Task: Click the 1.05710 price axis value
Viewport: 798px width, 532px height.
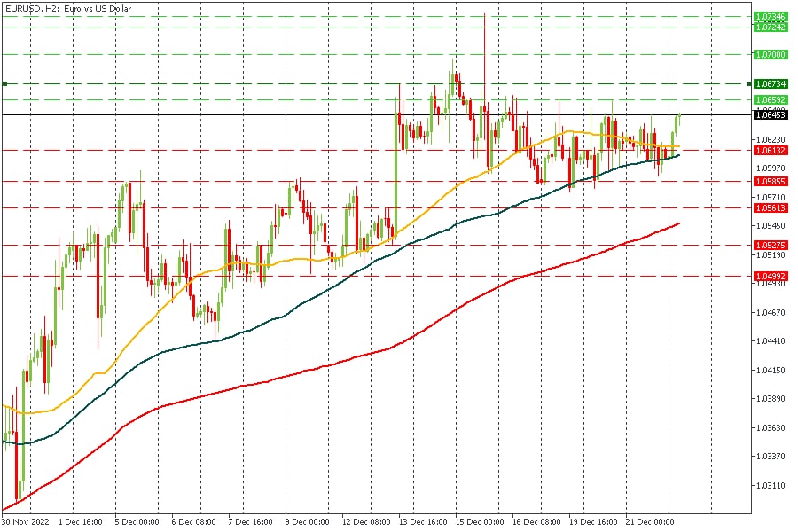Action: [x=771, y=197]
